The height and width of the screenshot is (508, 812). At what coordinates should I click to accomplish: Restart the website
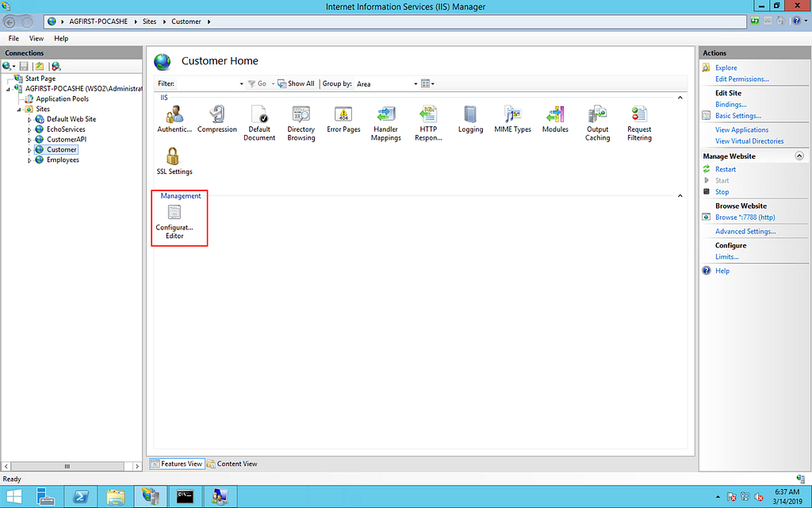725,170
